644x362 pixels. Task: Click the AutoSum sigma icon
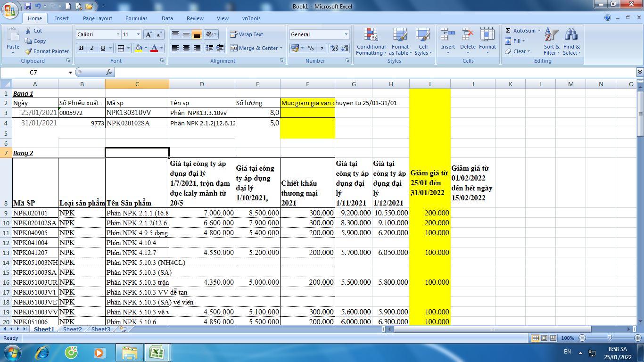point(508,31)
